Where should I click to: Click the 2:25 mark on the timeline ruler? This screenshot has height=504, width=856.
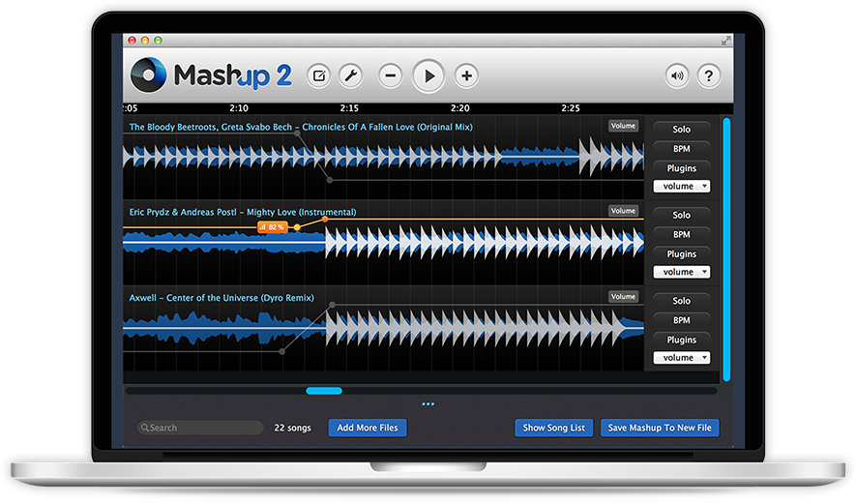571,108
